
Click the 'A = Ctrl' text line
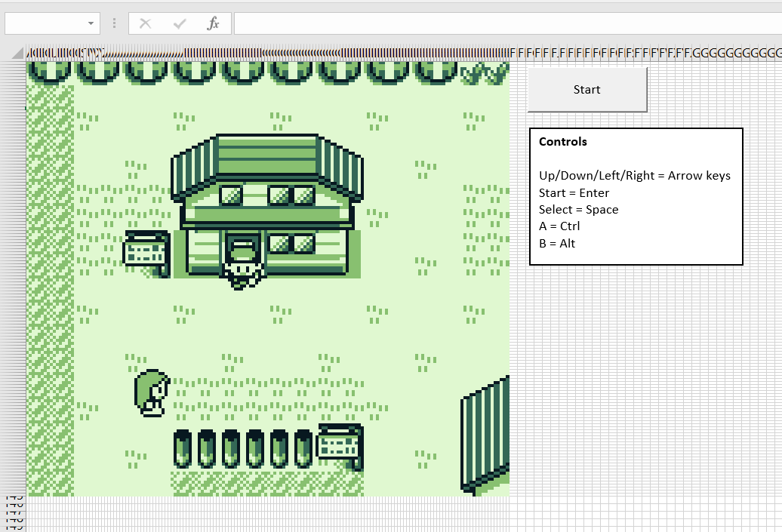tap(559, 226)
